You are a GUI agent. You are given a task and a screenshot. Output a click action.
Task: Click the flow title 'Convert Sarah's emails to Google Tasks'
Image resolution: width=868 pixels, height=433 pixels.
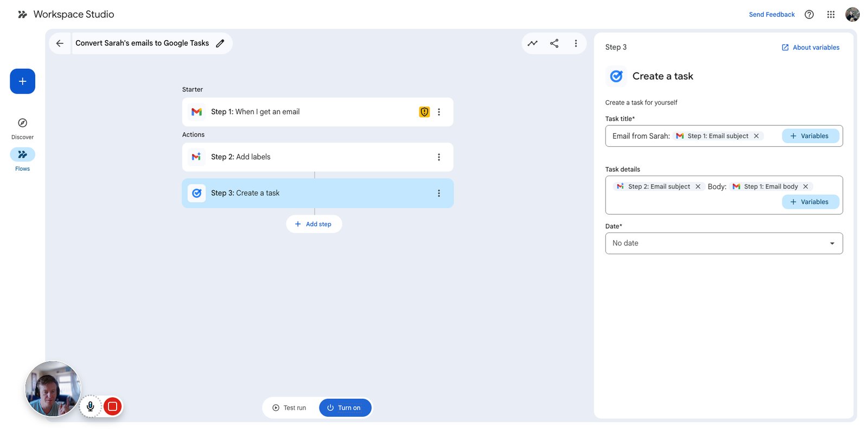pos(142,43)
